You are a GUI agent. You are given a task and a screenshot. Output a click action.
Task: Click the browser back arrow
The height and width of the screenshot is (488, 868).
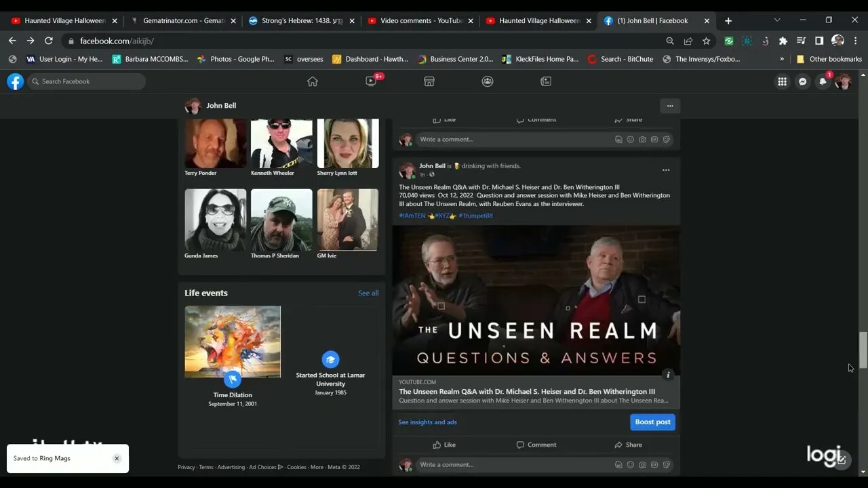click(x=12, y=41)
